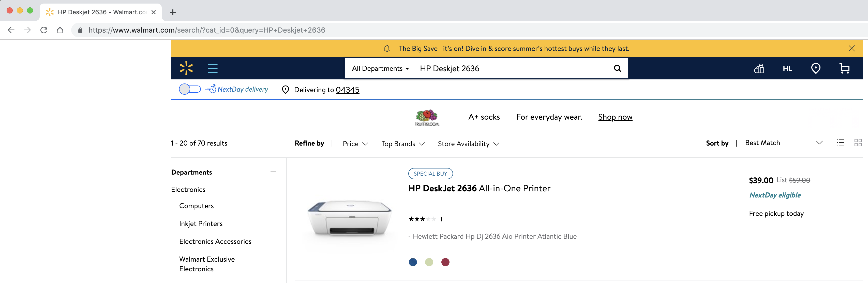
Task: Click the Walmart spark logo
Action: (186, 68)
